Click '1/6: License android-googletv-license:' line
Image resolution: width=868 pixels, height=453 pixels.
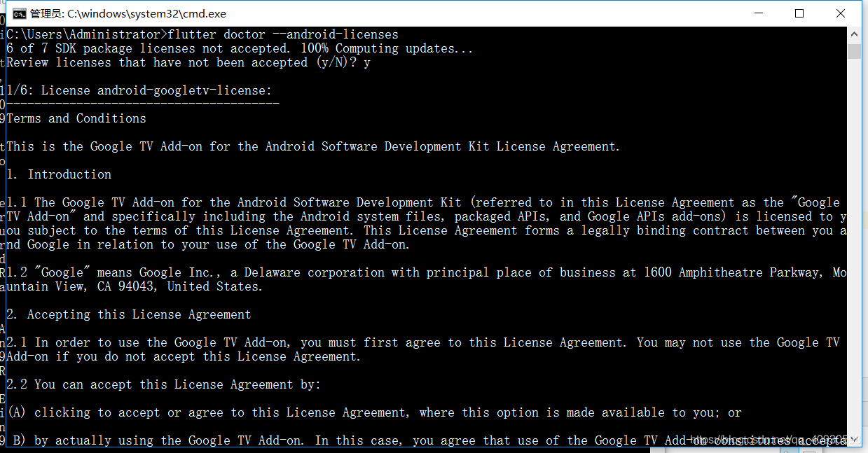(139, 90)
